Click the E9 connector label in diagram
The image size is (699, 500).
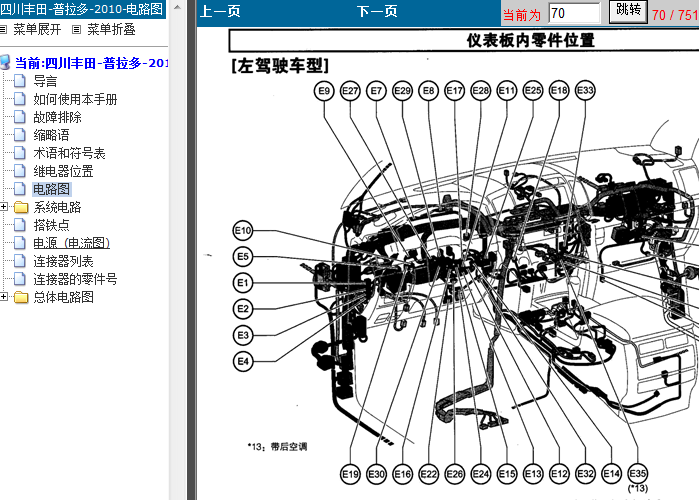[324, 91]
